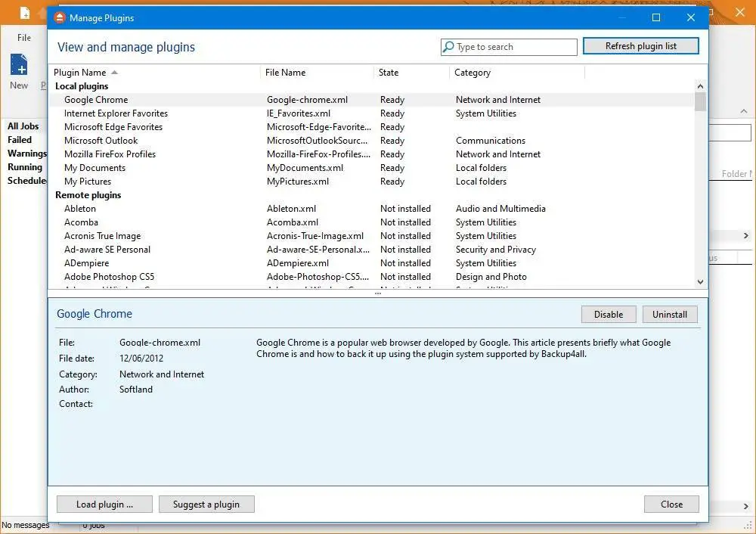The width and height of the screenshot is (756, 534).
Task: Maximize the Manage Plugins dialog
Action: pos(656,17)
